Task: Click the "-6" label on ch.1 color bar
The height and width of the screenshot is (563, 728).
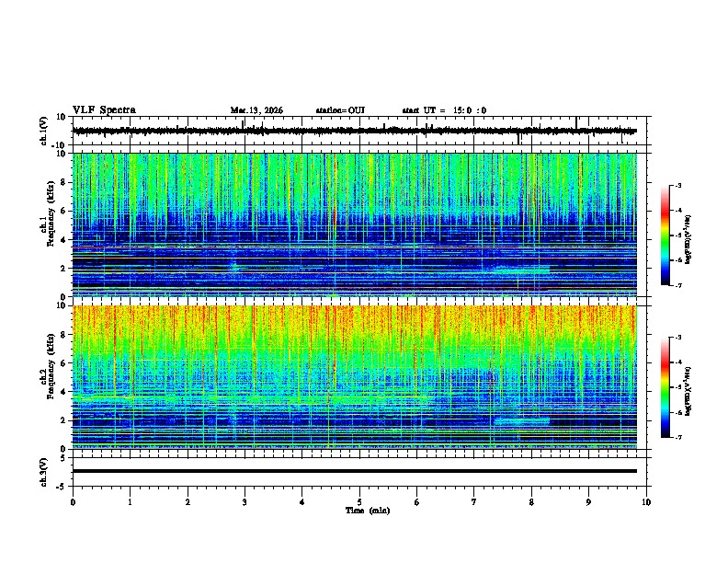Action: tap(677, 260)
